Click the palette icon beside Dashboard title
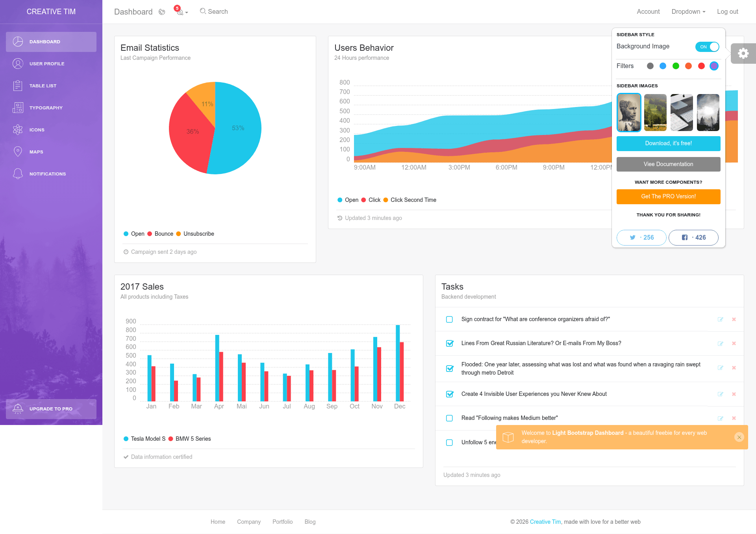The image size is (756, 534). coord(162,12)
